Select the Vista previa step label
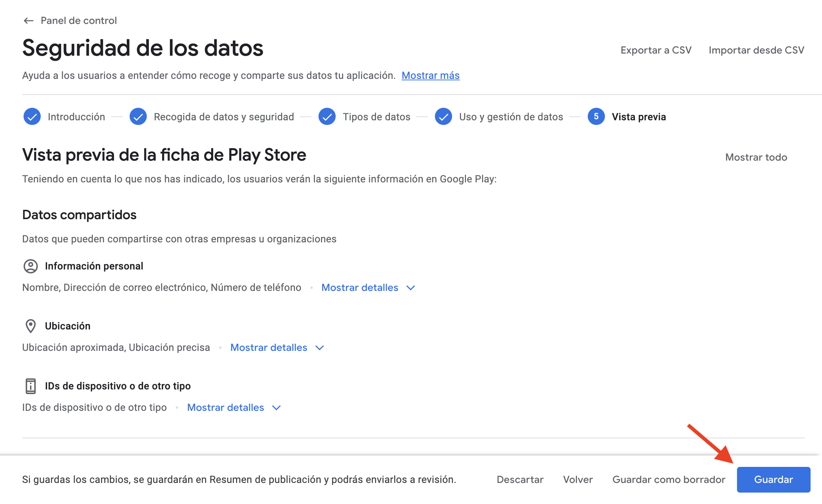This screenshot has height=504, width=822. click(639, 117)
